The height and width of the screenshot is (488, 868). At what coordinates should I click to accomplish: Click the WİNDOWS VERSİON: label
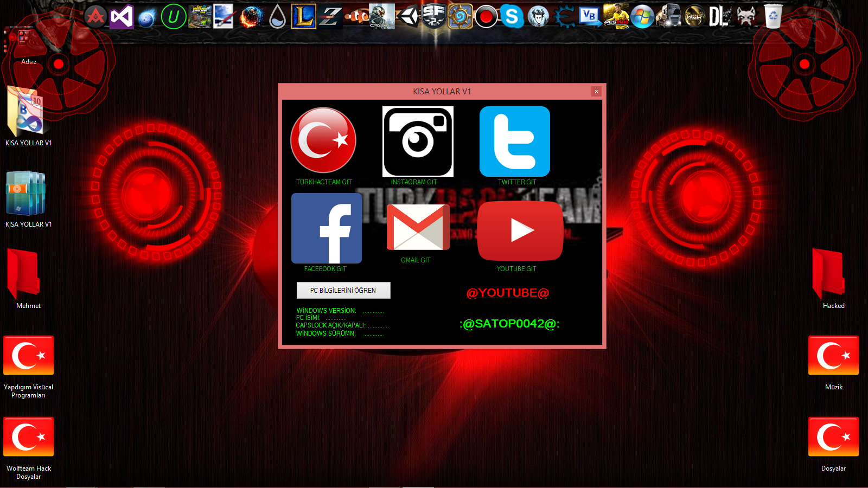click(326, 311)
